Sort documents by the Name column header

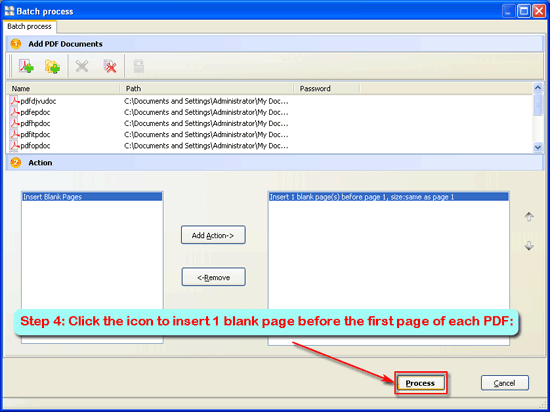coord(63,88)
